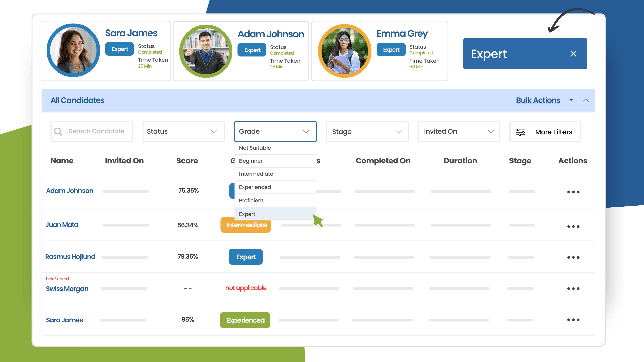Click Juan Mata's Intermediate grade badge

(246, 225)
